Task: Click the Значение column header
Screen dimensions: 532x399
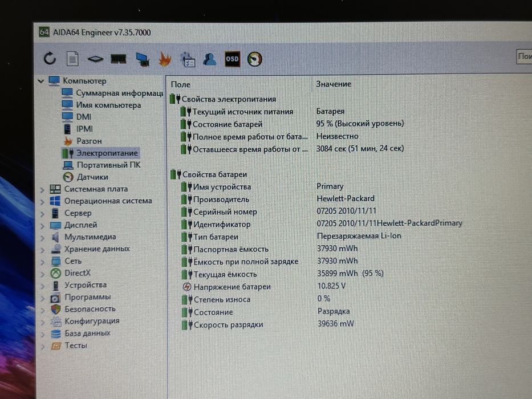Action: pos(334,84)
